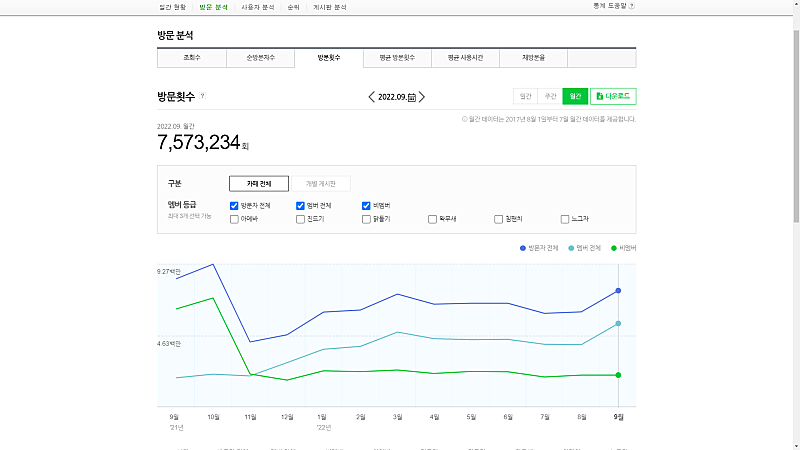Click the blue 방문자 전체 legend dot
The width and height of the screenshot is (800, 450).
click(523, 247)
